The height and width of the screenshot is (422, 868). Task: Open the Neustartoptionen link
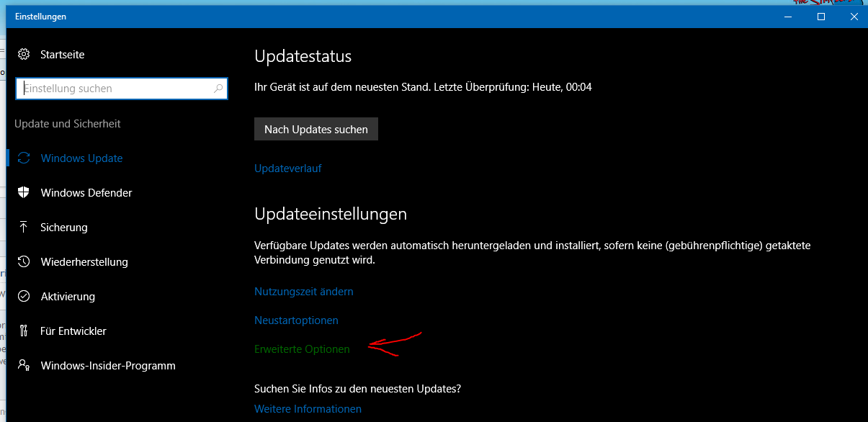tap(296, 320)
